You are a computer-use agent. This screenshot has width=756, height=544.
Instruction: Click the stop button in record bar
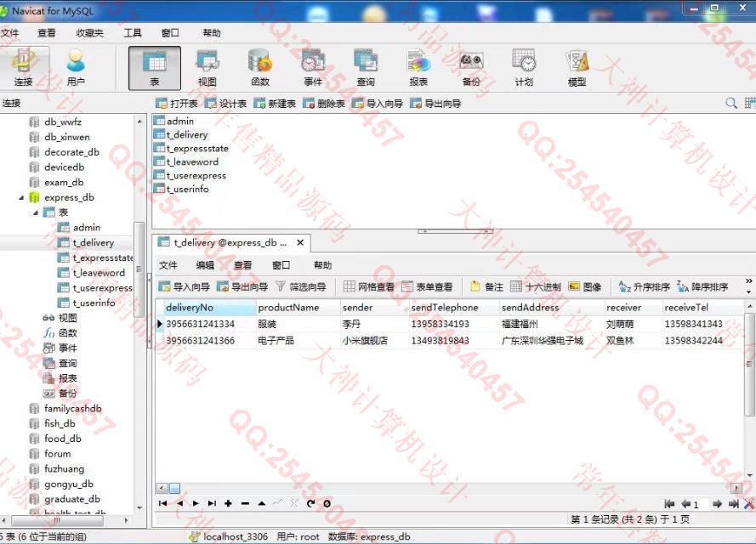tap(327, 503)
